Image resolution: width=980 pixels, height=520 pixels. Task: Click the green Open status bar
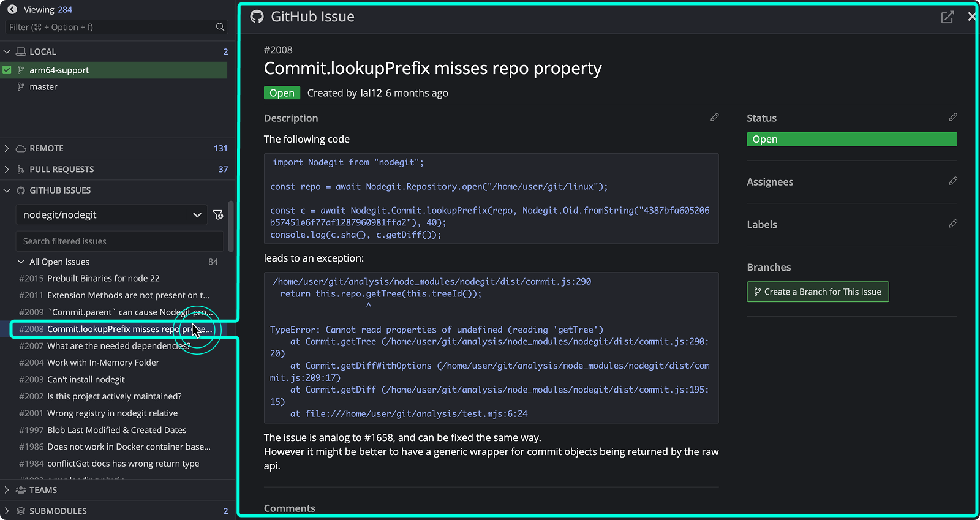point(852,139)
